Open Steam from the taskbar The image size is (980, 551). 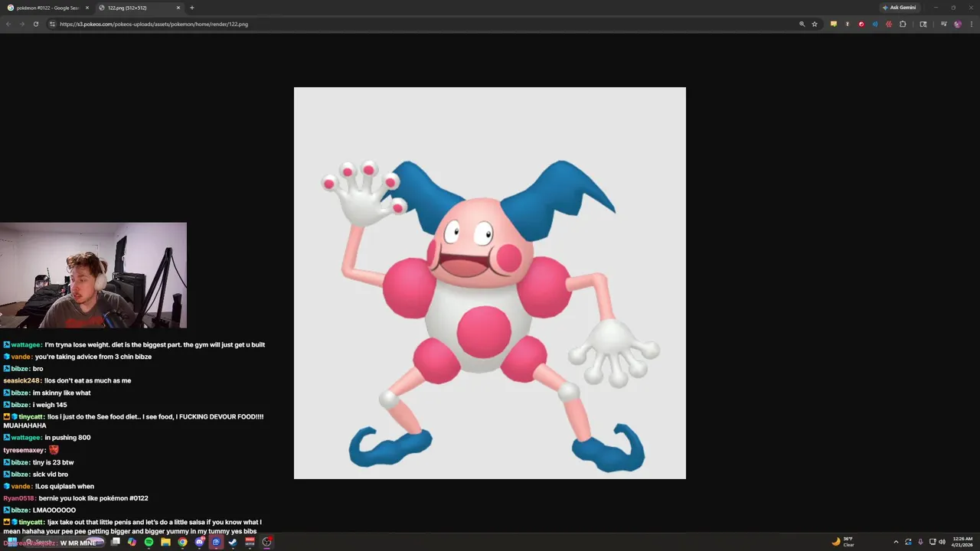coord(233,542)
